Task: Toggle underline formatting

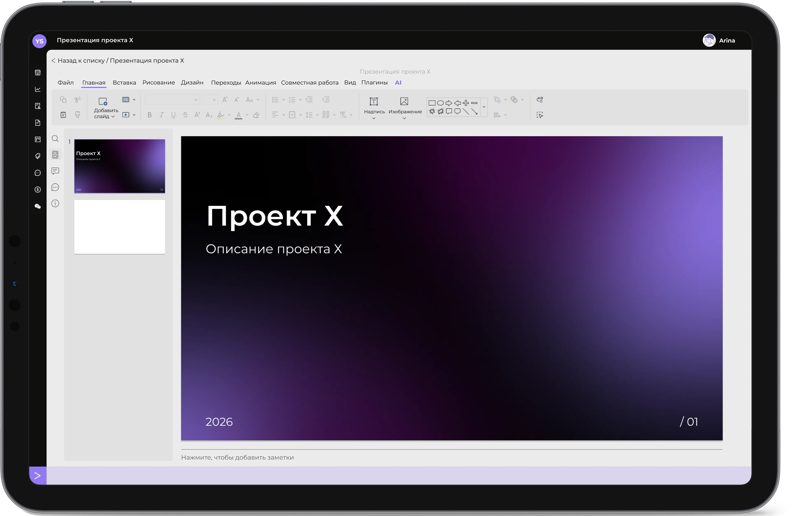Action: tap(173, 115)
